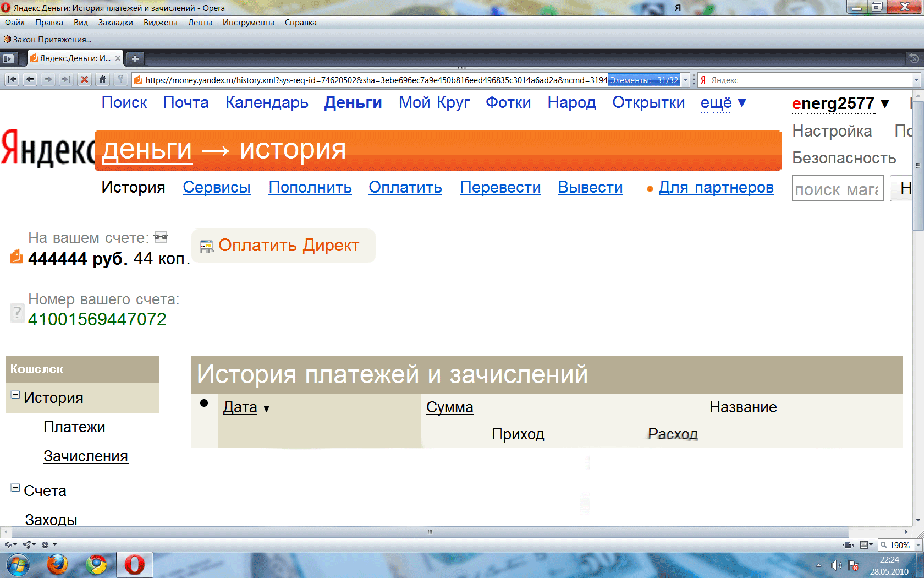Open a new tab with plus button

tap(135, 58)
